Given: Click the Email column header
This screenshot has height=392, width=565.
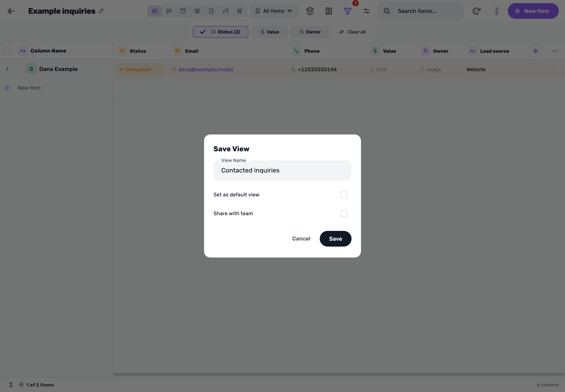Looking at the screenshot, I should pos(191,51).
